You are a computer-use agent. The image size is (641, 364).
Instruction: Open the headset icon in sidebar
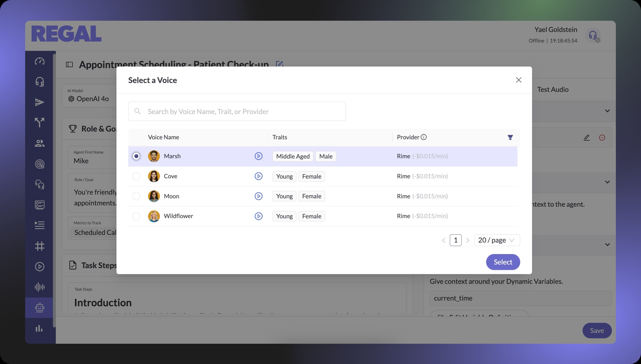pyautogui.click(x=39, y=82)
